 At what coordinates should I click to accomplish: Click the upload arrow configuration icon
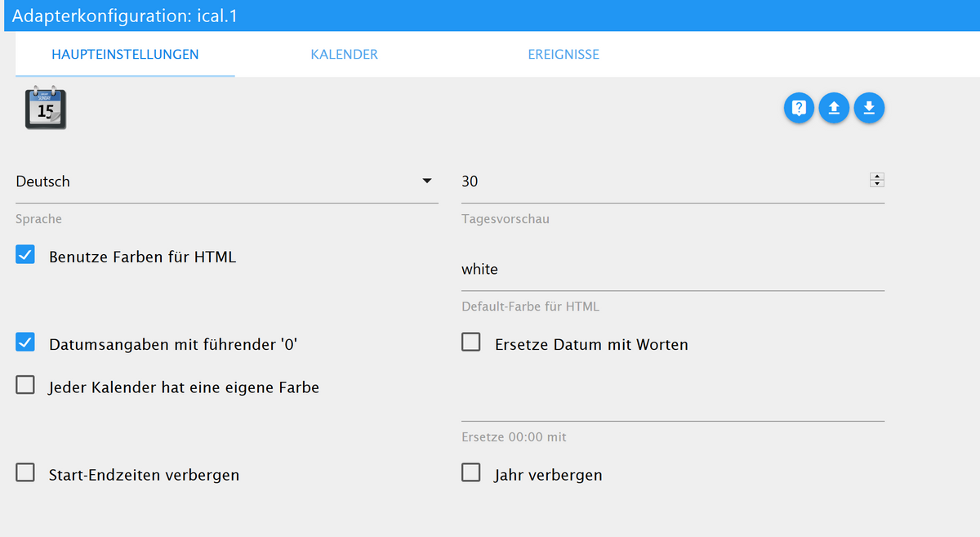click(834, 108)
